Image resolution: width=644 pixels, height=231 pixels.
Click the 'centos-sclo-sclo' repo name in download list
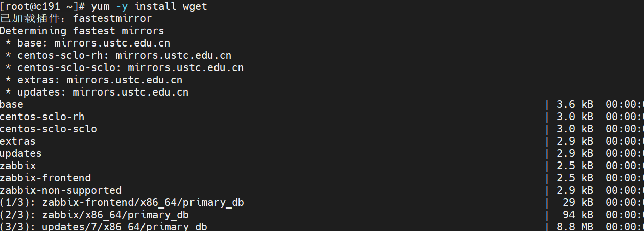48,129
